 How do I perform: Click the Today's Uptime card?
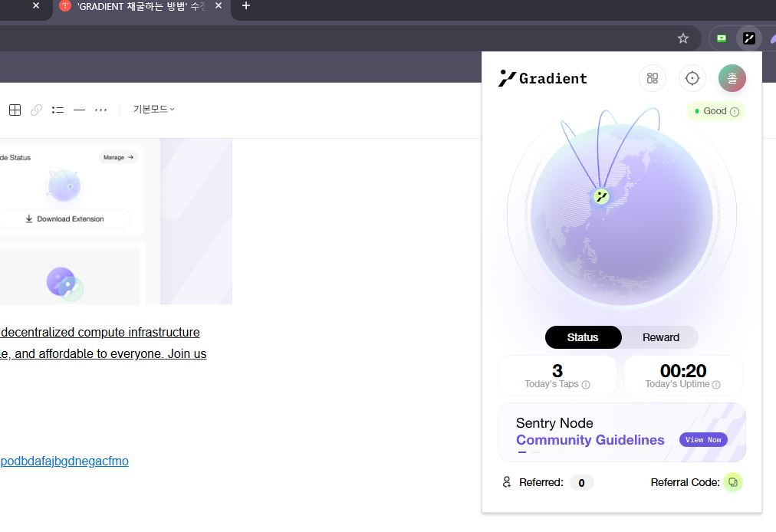[x=683, y=376]
